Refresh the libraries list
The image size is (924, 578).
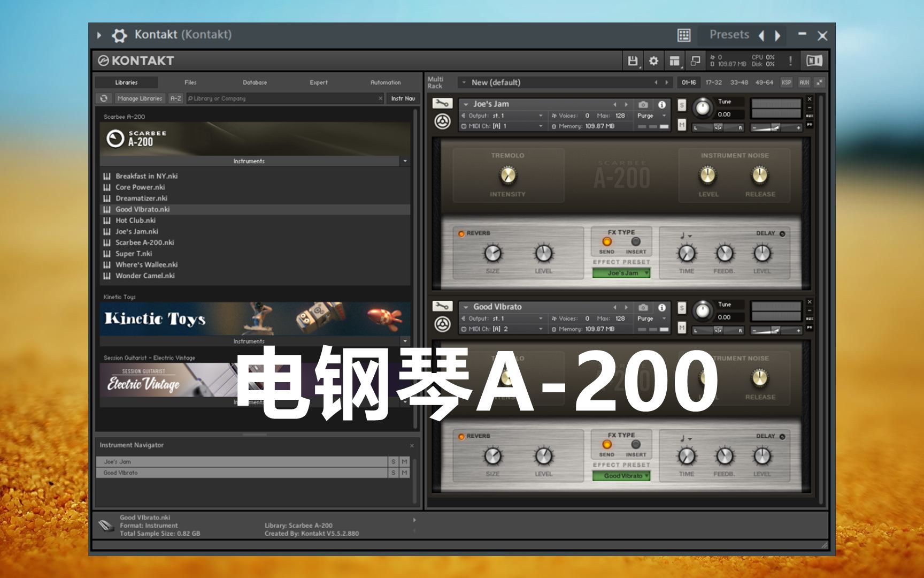104,98
